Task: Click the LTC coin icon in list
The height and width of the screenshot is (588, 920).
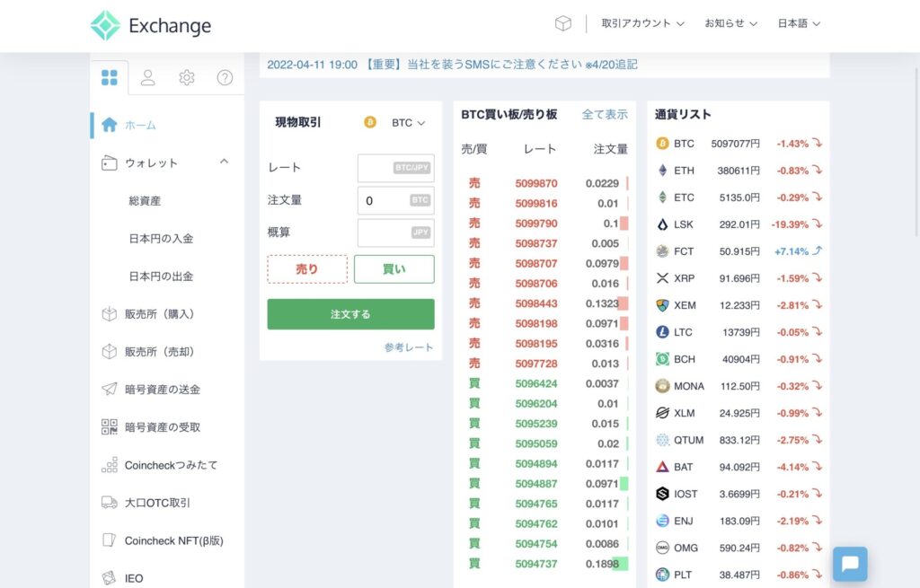Action: click(x=662, y=332)
